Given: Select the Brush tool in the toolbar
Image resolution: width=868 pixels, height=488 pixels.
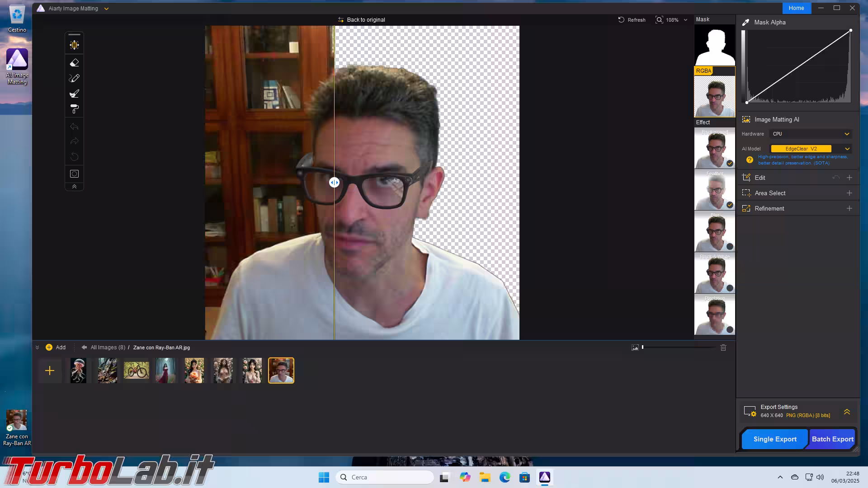Looking at the screenshot, I should (x=75, y=94).
